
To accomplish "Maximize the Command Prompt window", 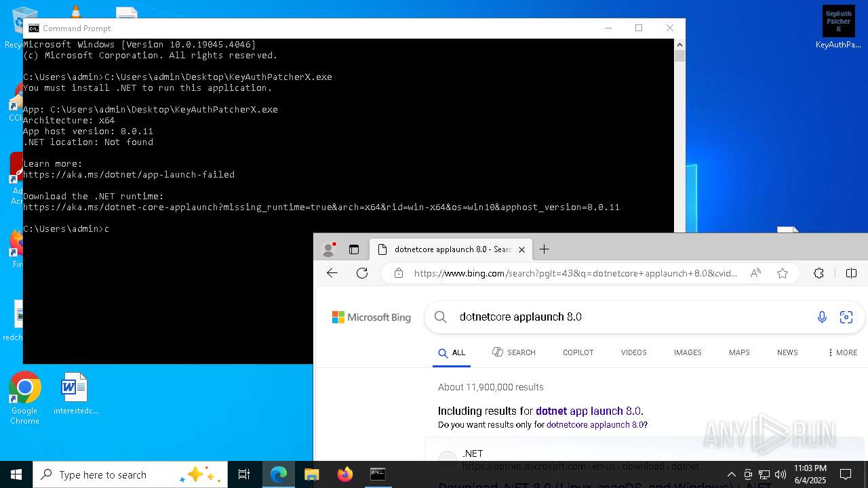I will [x=639, y=28].
